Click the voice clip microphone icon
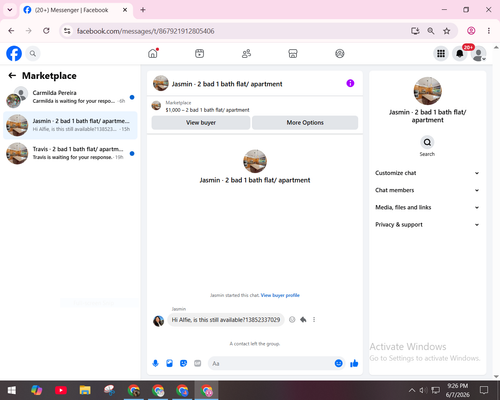Screen dimensions: 500x400 click(x=155, y=363)
